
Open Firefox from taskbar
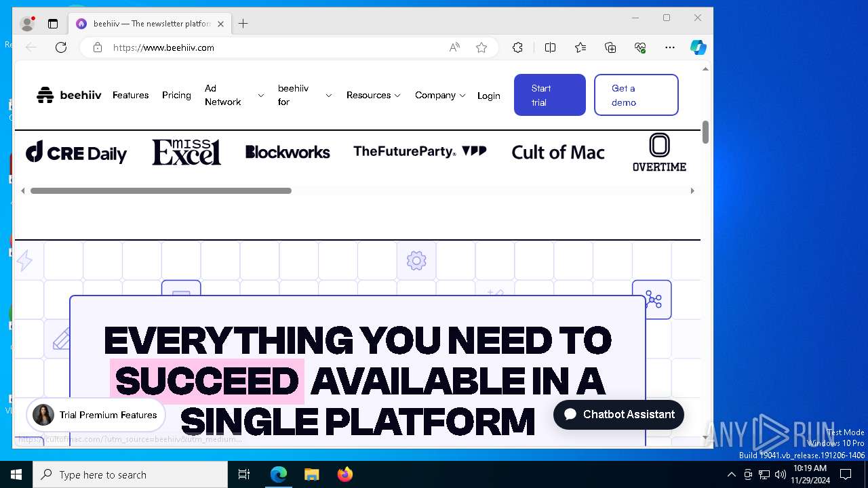point(344,474)
